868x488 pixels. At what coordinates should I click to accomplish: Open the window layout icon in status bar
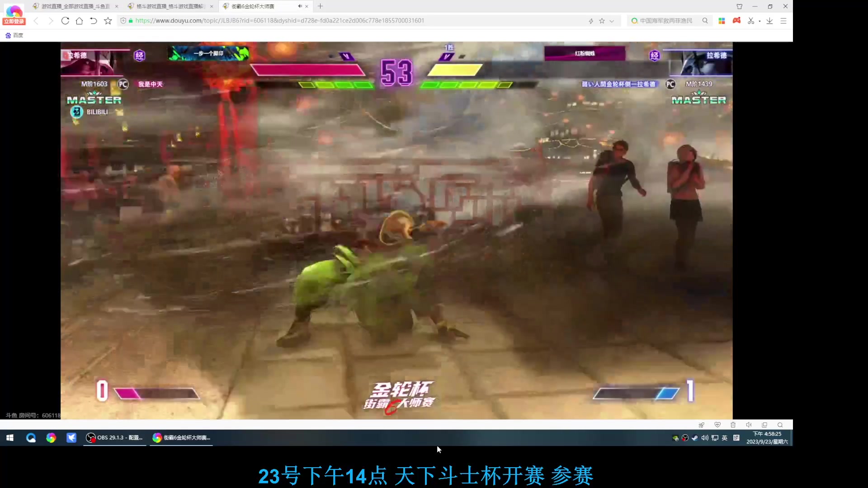coord(764,425)
